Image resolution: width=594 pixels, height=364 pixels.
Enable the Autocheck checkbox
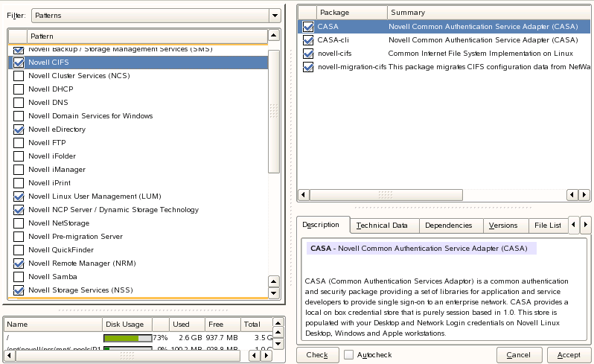[348, 355]
